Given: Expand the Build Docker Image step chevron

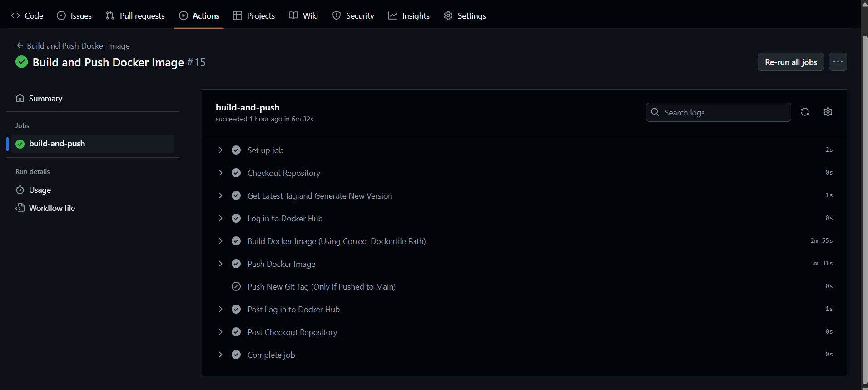Looking at the screenshot, I should click(x=221, y=241).
